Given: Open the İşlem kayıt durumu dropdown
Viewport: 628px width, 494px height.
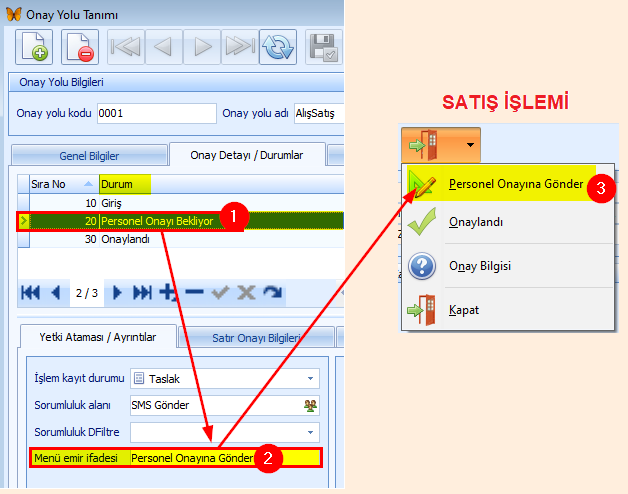Looking at the screenshot, I should [x=311, y=379].
